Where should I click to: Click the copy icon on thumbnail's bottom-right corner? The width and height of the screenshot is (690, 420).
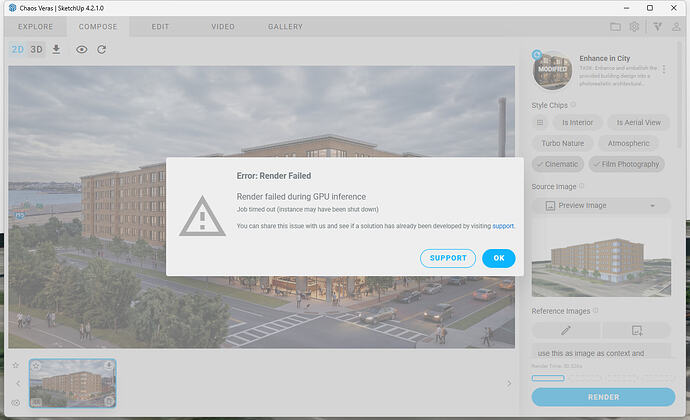click(109, 401)
